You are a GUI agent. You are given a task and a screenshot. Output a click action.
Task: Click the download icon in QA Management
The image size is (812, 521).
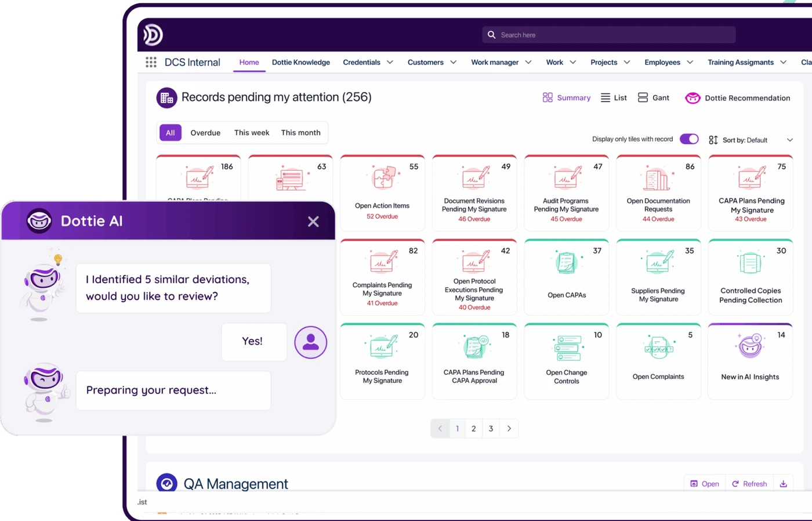[784, 484]
